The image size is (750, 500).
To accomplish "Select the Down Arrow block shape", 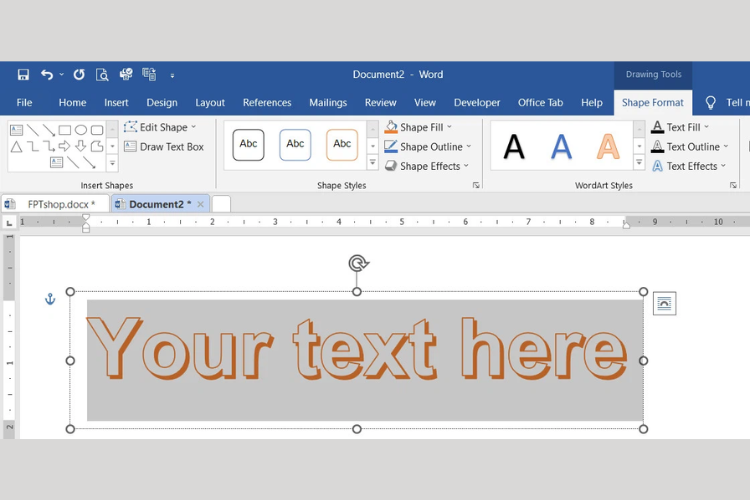I will point(81,146).
